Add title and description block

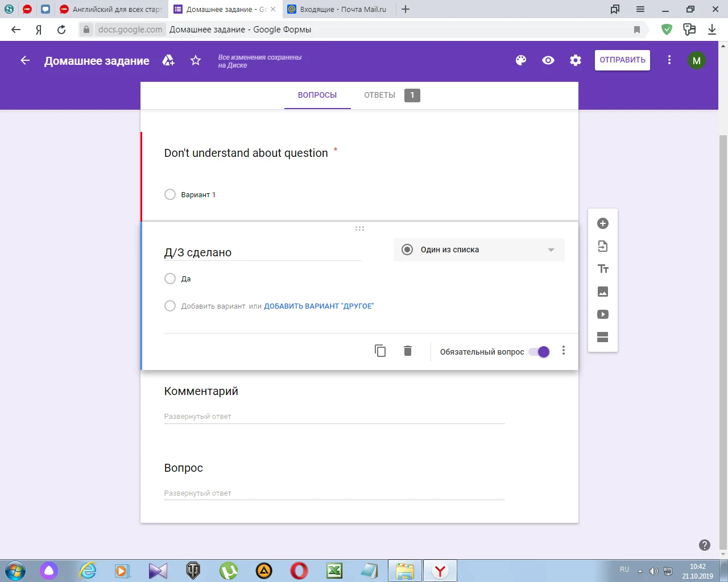pyautogui.click(x=603, y=269)
